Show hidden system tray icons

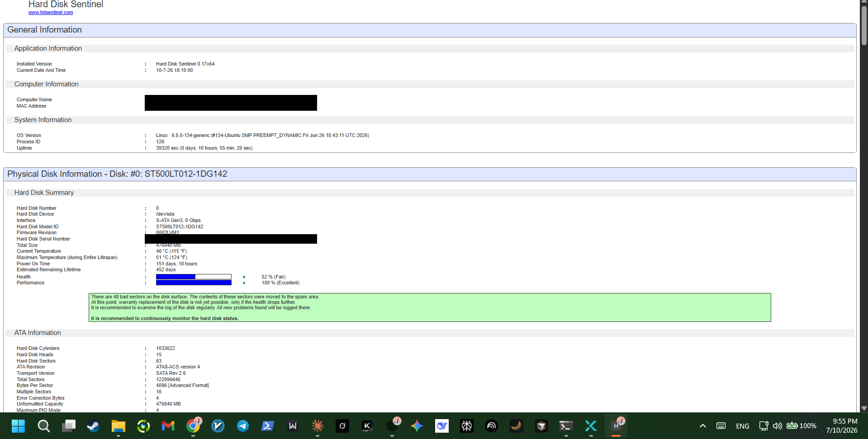coord(702,426)
